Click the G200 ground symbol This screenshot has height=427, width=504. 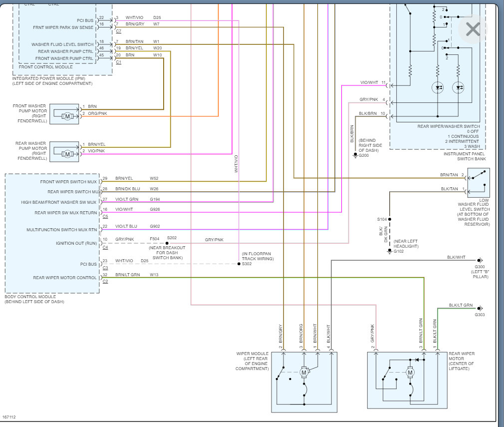(355, 155)
